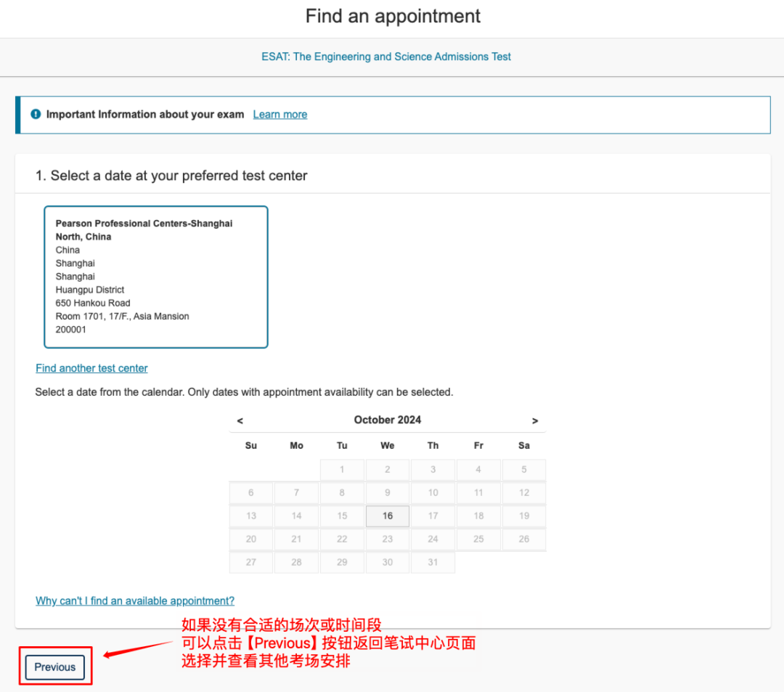Viewport: 784px width, 692px height.
Task: Click the Room 1701 Asia Mansion address line
Action: (123, 316)
